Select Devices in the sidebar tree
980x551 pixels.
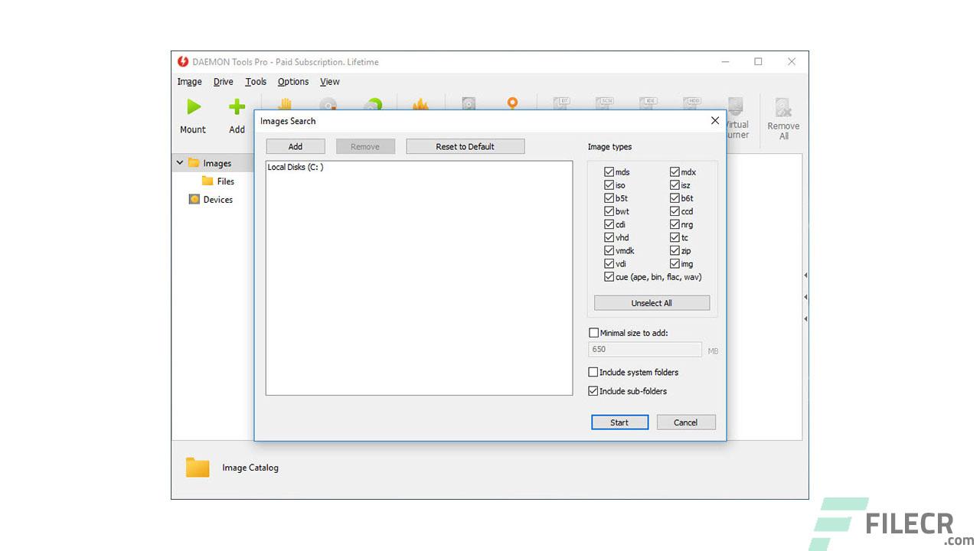pyautogui.click(x=211, y=200)
